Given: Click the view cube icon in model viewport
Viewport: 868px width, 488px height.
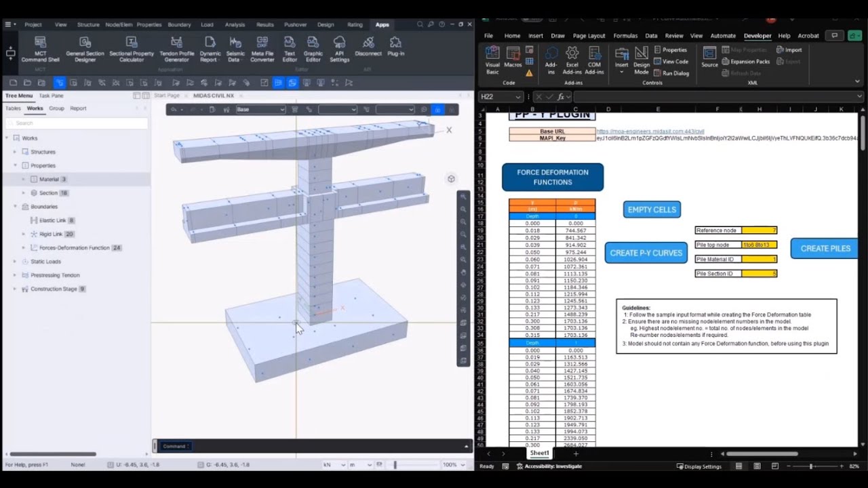Looking at the screenshot, I should (451, 179).
